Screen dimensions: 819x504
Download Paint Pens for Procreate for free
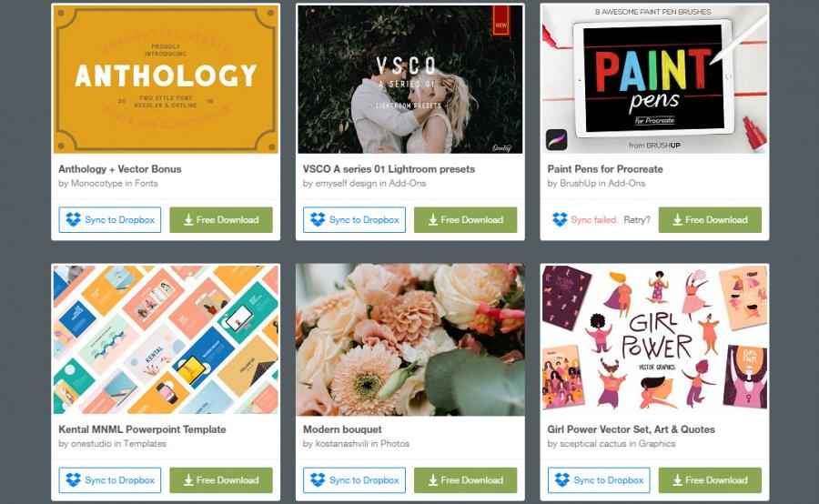710,220
